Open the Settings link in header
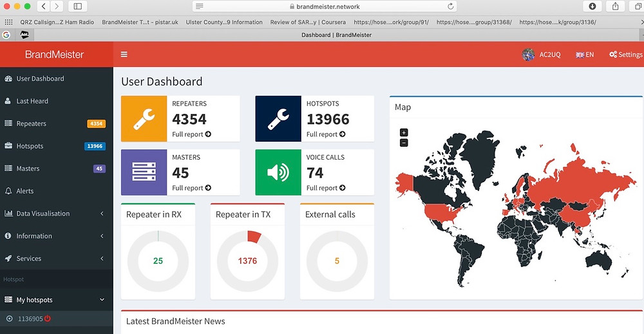The height and width of the screenshot is (334, 644). (x=626, y=54)
